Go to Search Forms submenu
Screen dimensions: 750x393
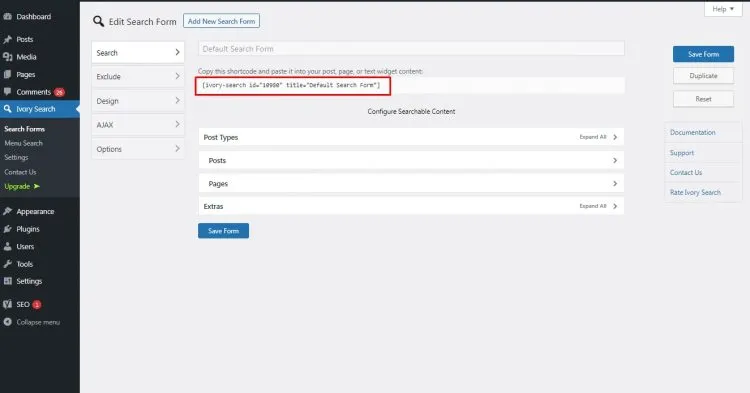point(24,129)
